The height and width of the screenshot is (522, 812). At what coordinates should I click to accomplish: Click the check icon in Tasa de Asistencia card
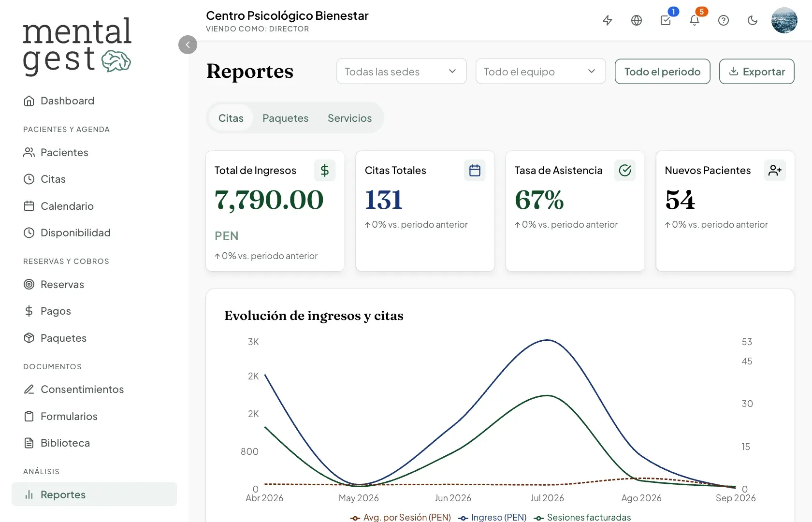point(625,171)
